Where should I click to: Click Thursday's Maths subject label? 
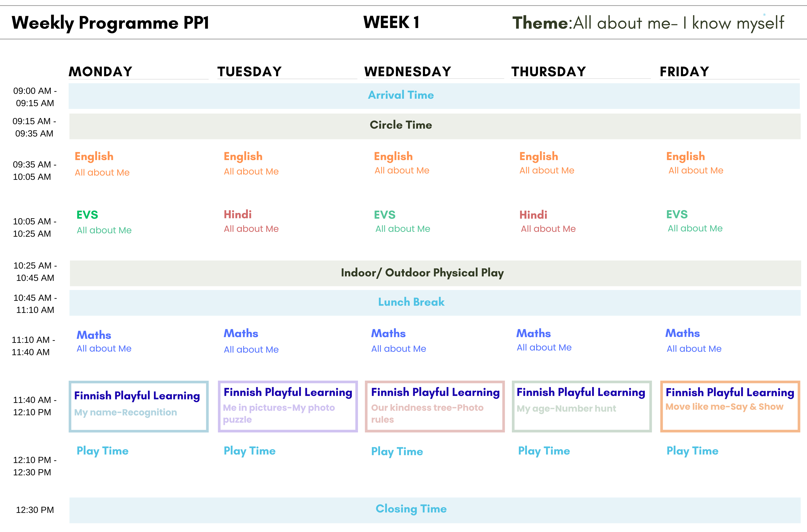(x=533, y=334)
